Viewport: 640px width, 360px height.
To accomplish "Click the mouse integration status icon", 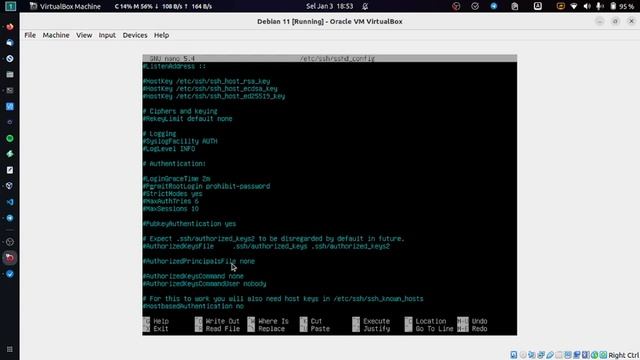I will [x=595, y=355].
